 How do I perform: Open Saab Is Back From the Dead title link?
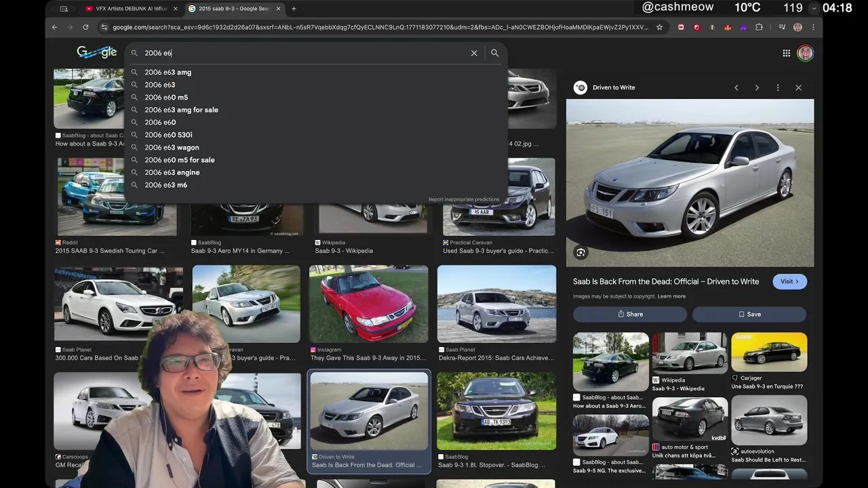666,281
